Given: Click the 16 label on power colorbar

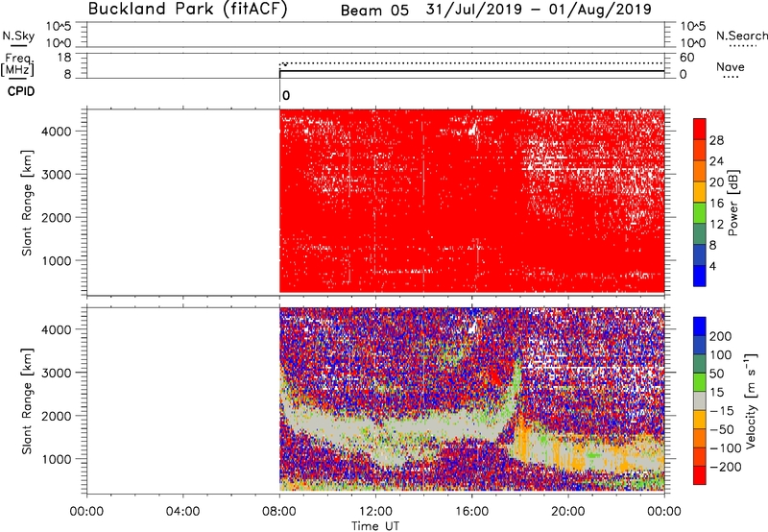Looking at the screenshot, I should (x=716, y=204).
